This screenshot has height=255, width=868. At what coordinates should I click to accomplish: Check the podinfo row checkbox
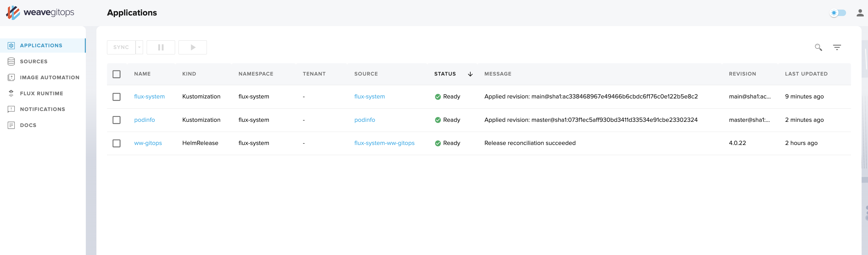click(x=117, y=120)
